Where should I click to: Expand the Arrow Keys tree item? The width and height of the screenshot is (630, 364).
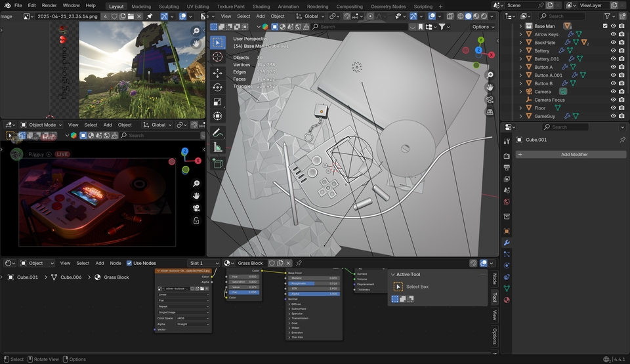[x=521, y=34]
